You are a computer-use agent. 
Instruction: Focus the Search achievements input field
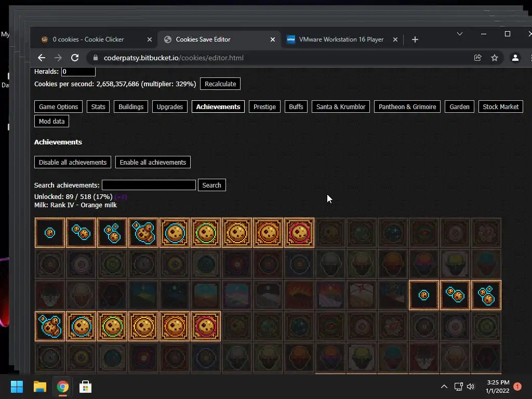[x=149, y=185]
